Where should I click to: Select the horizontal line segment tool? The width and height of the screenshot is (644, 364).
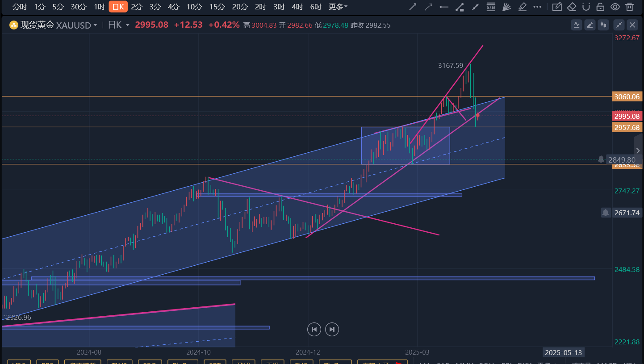tap(444, 7)
